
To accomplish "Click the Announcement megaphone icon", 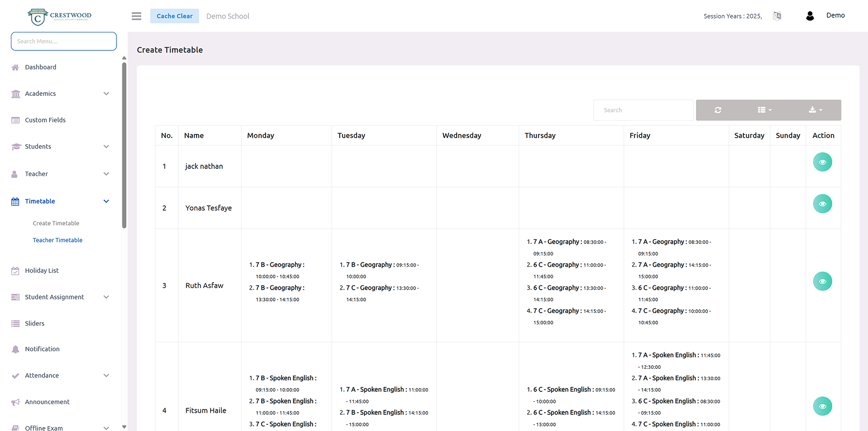I will [15, 402].
